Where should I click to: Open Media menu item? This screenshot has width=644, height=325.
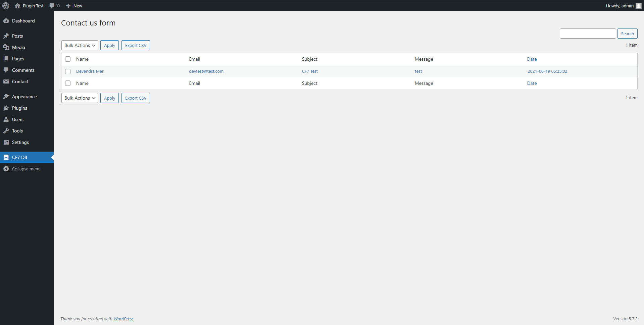18,47
